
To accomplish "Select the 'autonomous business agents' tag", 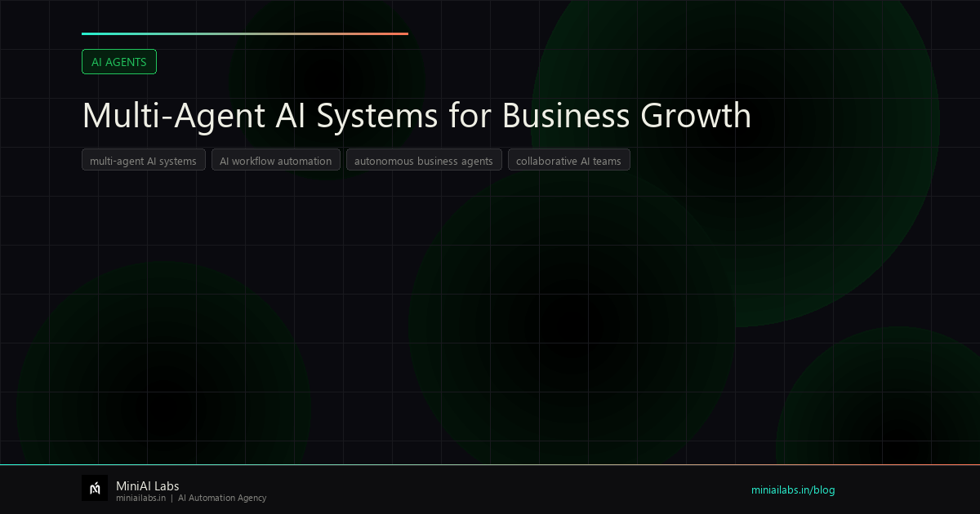I will pos(424,161).
